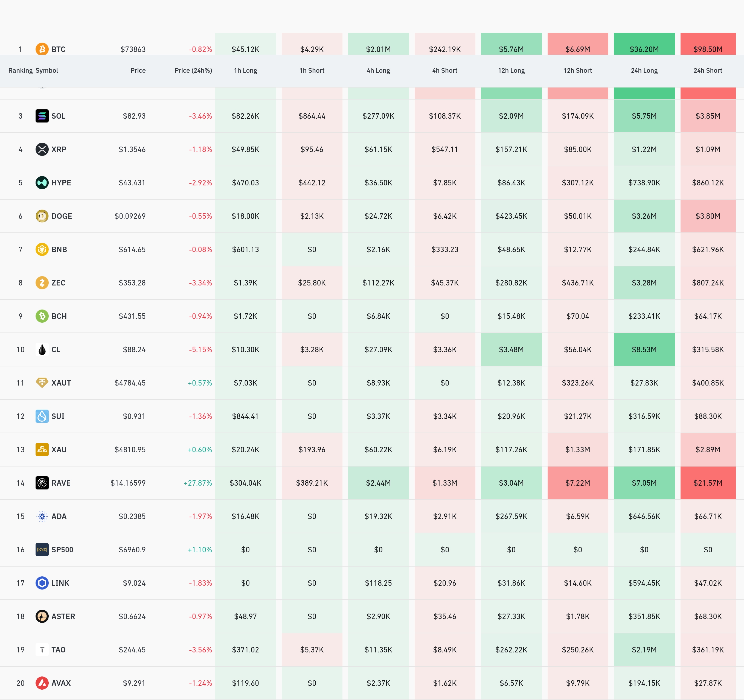
Task: Click the HYPE coin icon
Action: pyautogui.click(x=42, y=183)
